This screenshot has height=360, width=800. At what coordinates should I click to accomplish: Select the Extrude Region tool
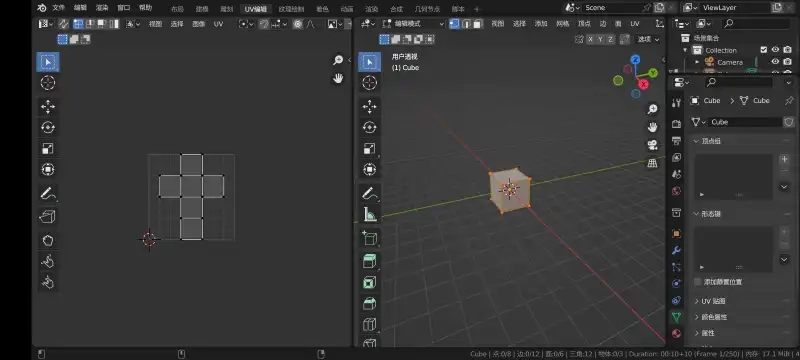369,262
